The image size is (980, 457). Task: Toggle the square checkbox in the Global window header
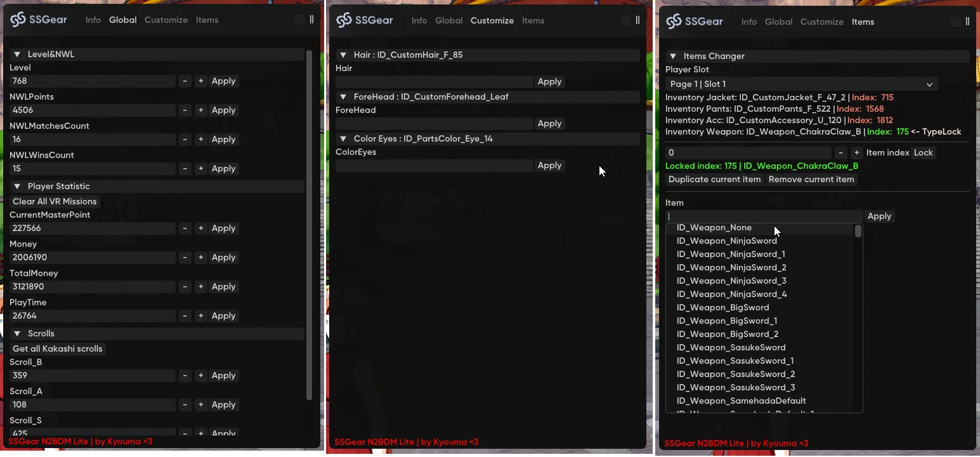tap(300, 20)
